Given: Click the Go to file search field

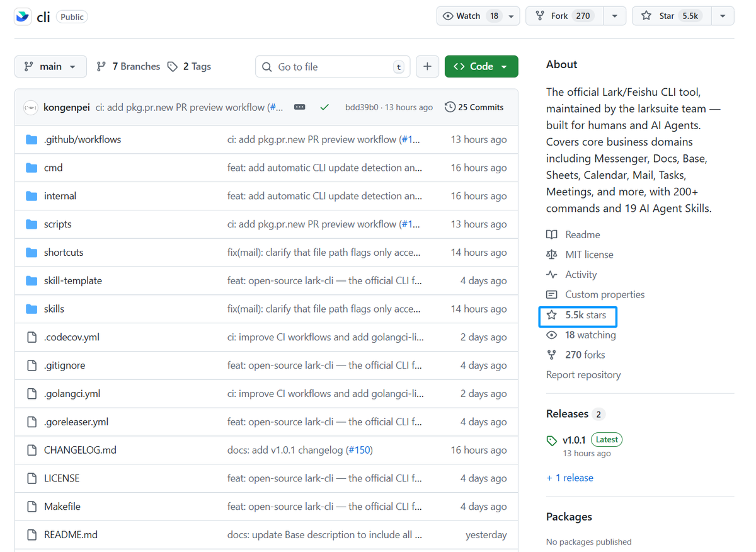Looking at the screenshot, I should point(333,67).
